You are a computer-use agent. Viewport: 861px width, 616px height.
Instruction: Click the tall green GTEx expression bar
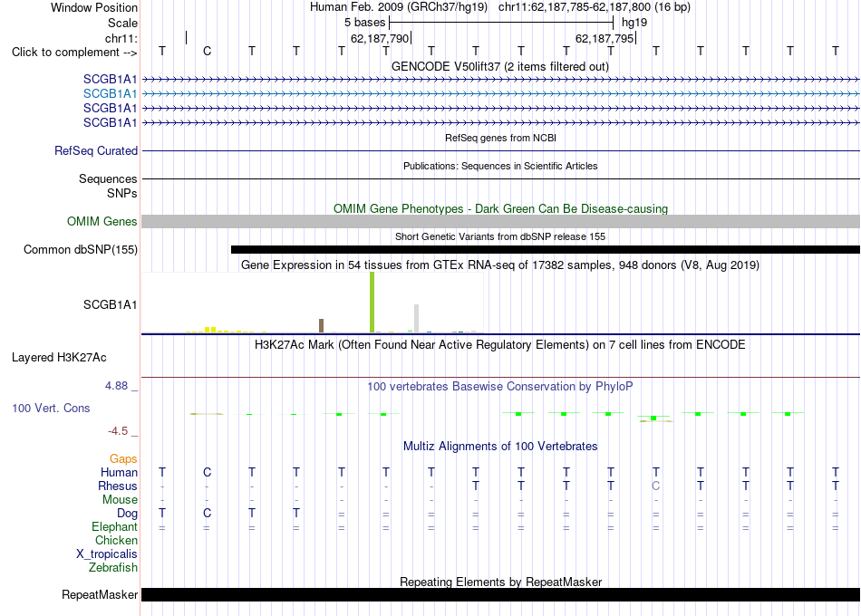[372, 303]
